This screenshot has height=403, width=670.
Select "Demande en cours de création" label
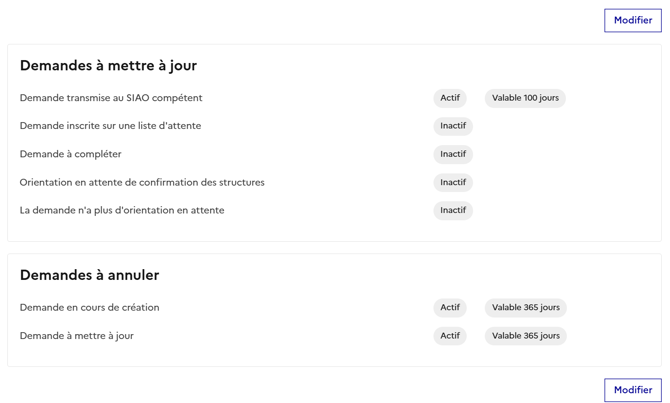click(89, 308)
